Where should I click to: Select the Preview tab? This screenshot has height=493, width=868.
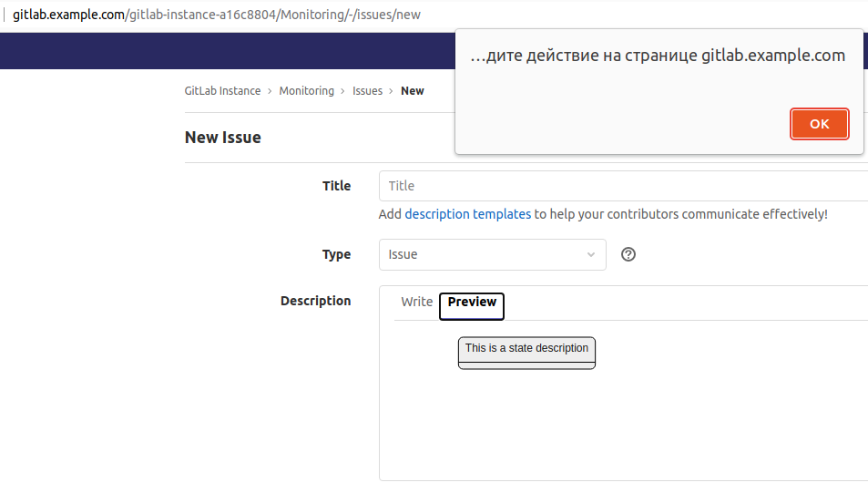click(472, 303)
